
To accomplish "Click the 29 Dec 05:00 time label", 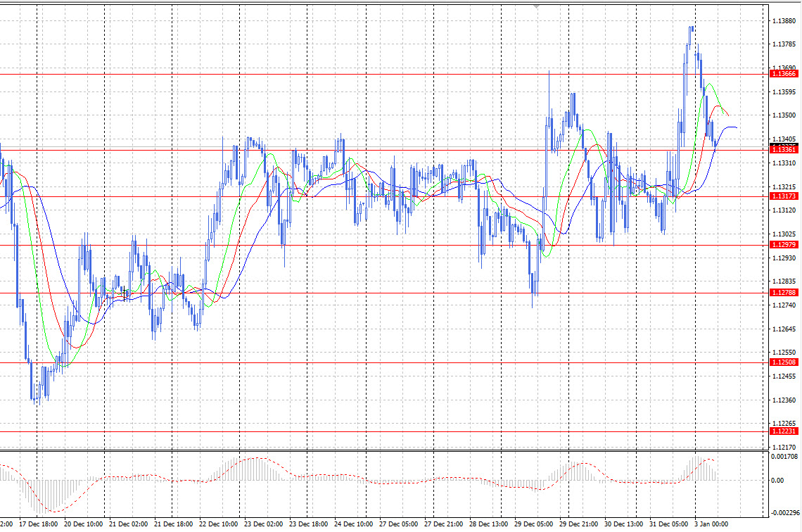I will [x=533, y=524].
